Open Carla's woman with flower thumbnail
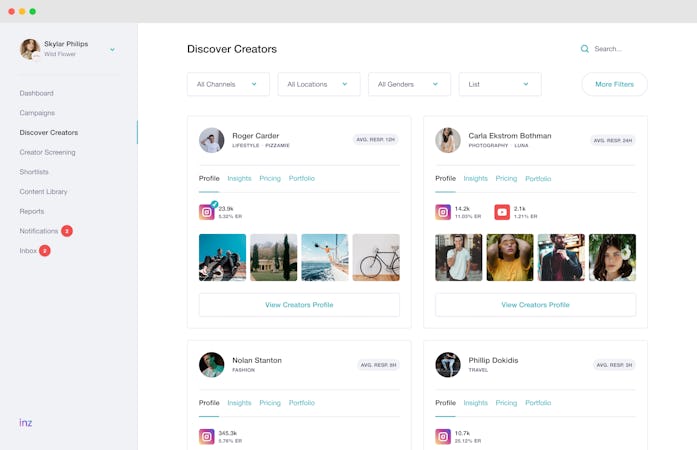Screen dimensions: 697x450 point(612,257)
